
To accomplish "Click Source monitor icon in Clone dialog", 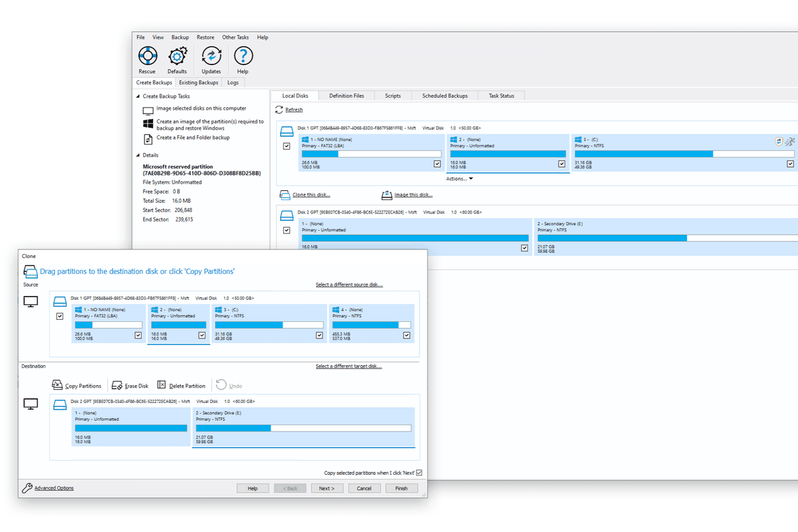I will 31,301.
